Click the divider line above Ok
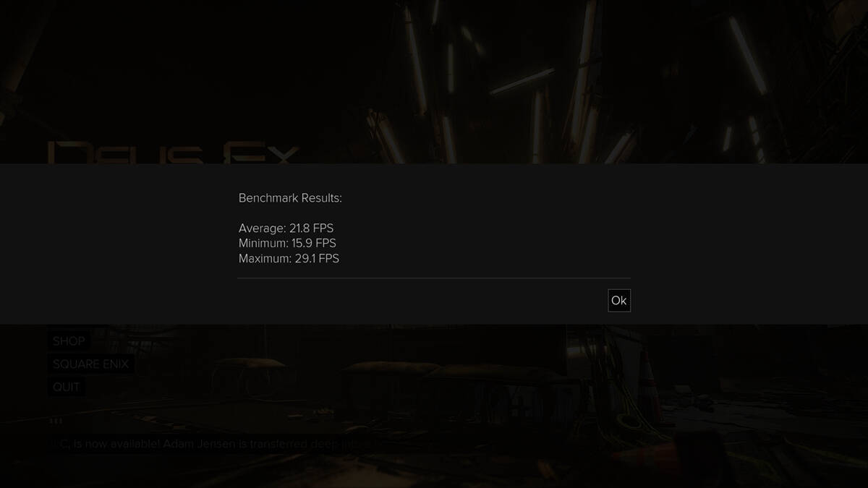 coord(434,278)
